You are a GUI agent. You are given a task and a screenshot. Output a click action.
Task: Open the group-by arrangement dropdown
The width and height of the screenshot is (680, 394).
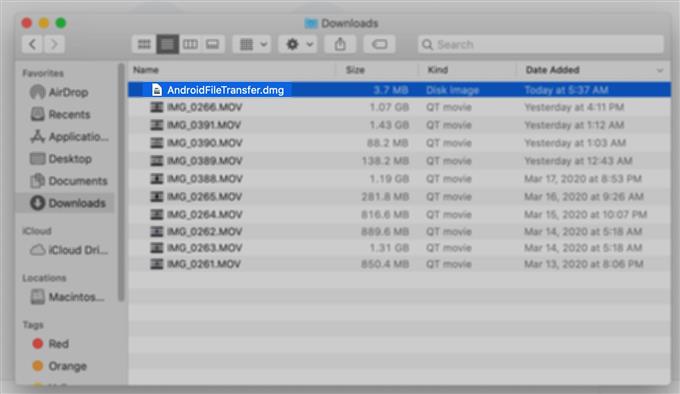tap(252, 44)
